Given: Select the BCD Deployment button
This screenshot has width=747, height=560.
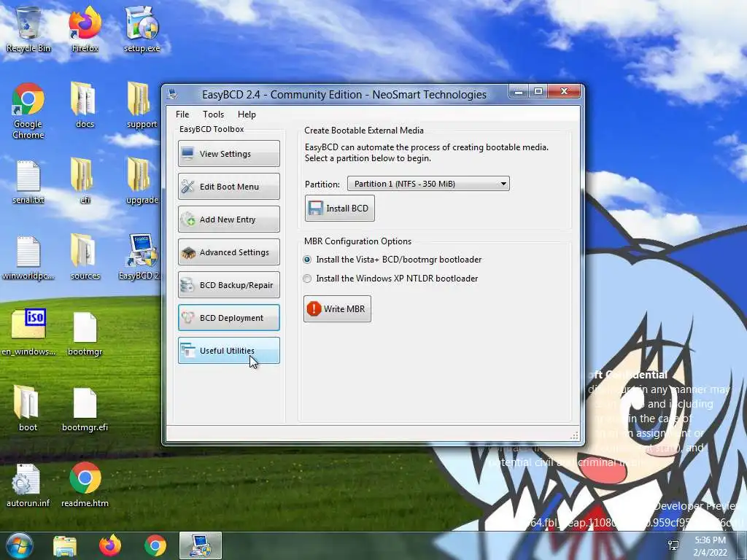Looking at the screenshot, I should pos(228,318).
